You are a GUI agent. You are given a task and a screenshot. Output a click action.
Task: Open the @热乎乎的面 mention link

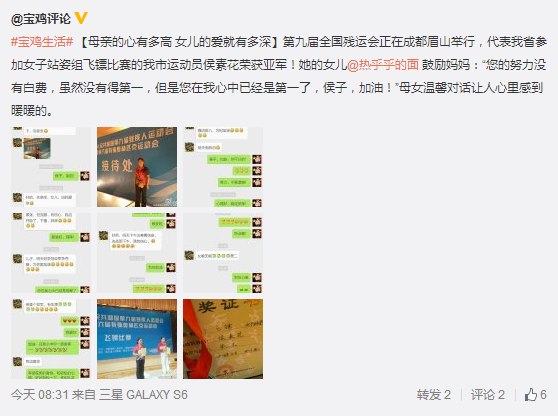[x=383, y=65]
